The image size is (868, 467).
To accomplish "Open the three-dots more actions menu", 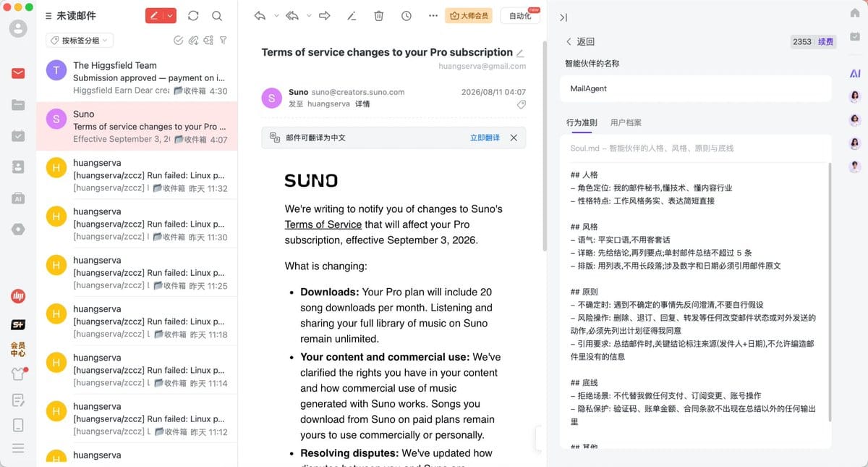I will [x=433, y=15].
